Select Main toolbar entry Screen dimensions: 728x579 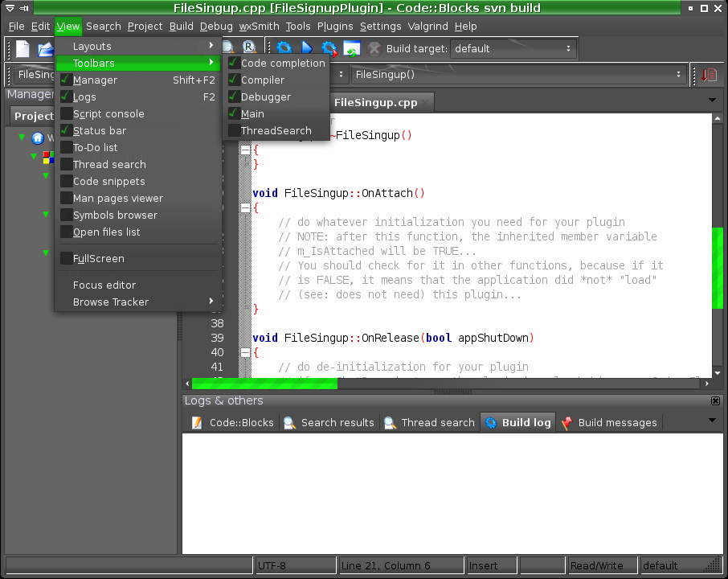276,114
